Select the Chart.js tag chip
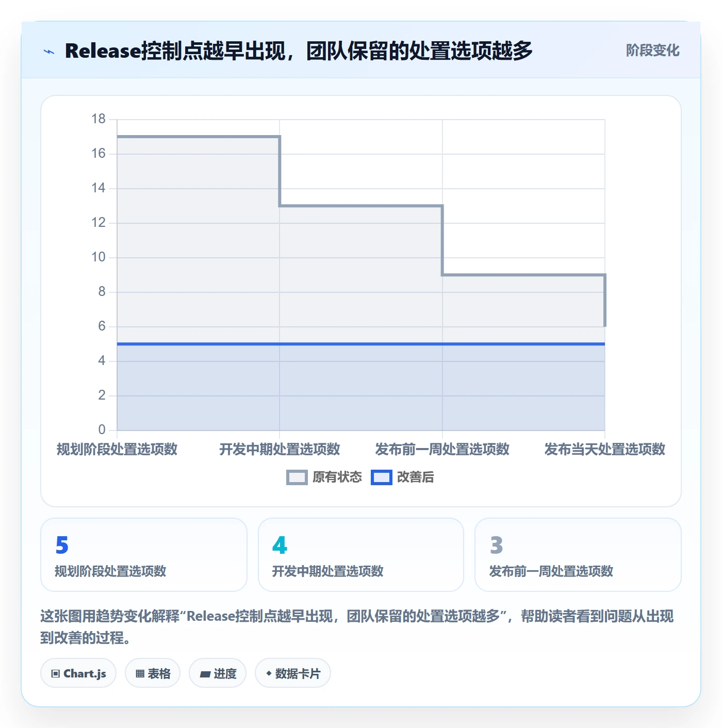Viewport: 722px width, 728px height. (78, 673)
